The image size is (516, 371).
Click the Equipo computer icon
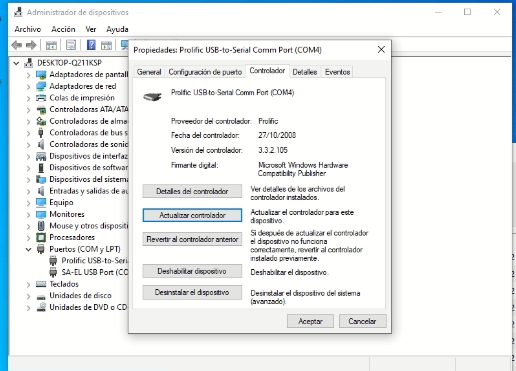point(41,202)
